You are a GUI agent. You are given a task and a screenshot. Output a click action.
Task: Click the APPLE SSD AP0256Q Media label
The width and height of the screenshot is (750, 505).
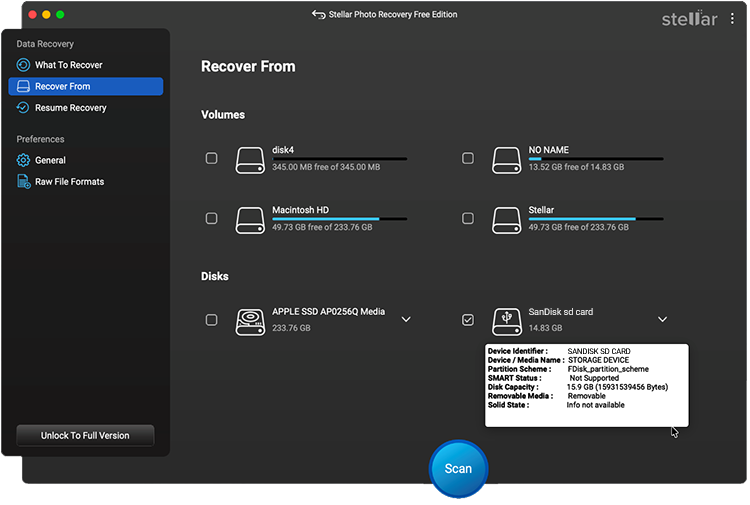pyautogui.click(x=329, y=311)
